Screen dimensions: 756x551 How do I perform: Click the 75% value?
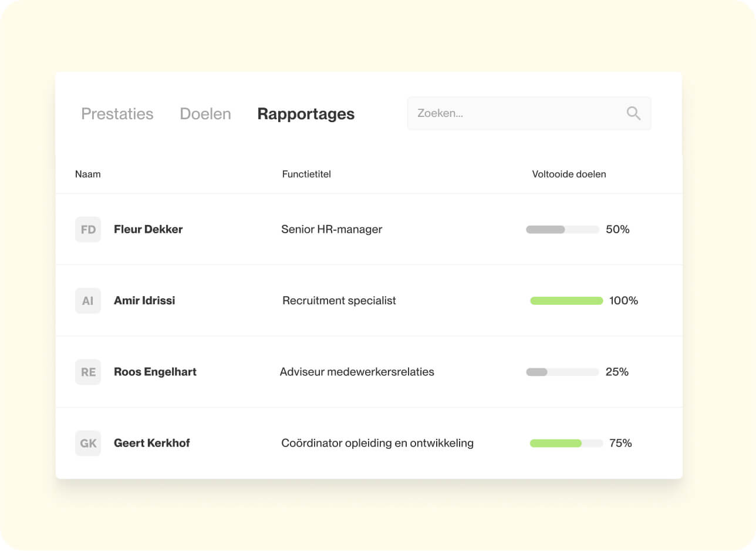pyautogui.click(x=621, y=444)
